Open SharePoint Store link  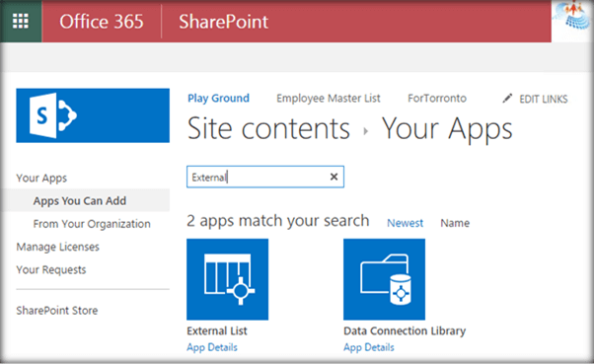point(57,311)
